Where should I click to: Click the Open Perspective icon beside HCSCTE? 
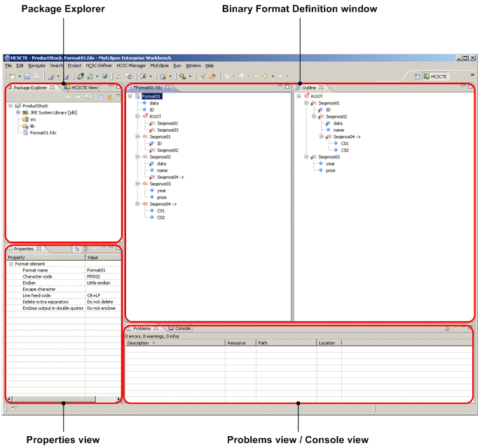(417, 76)
